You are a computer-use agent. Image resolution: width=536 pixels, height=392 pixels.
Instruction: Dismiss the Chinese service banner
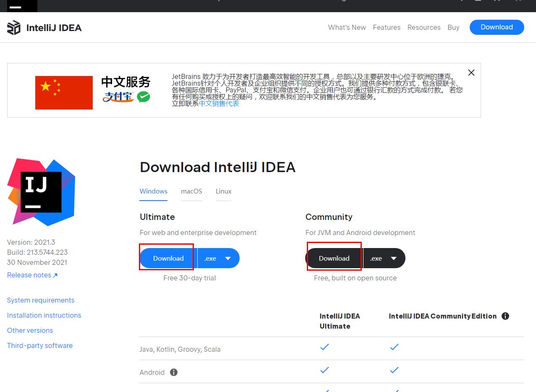[x=471, y=73]
